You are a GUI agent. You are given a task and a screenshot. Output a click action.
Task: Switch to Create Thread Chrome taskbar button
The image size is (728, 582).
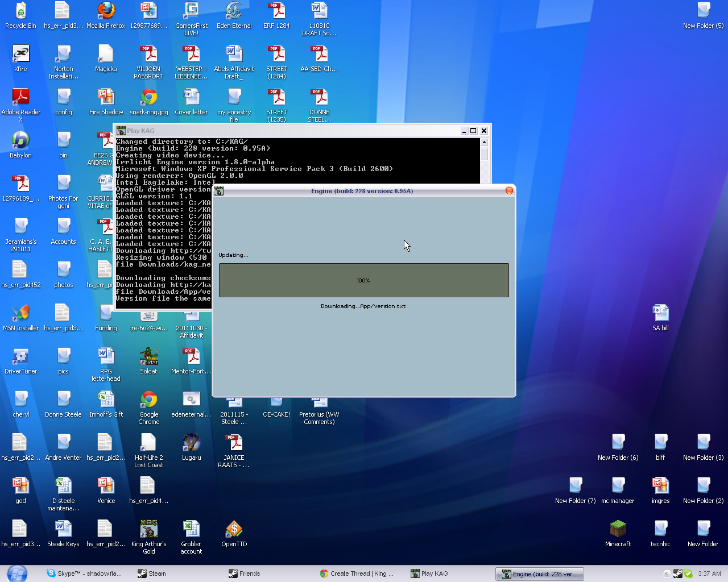coord(358,573)
